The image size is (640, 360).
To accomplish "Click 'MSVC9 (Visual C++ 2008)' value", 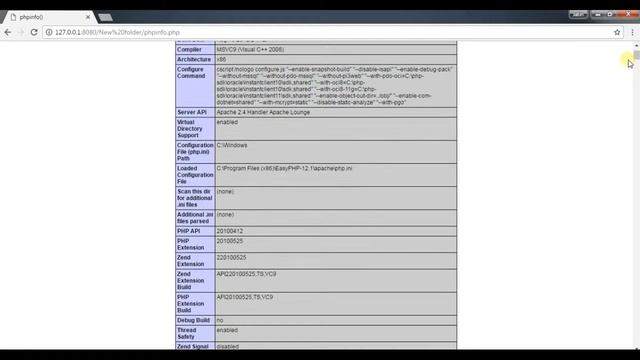I will click(x=250, y=49).
